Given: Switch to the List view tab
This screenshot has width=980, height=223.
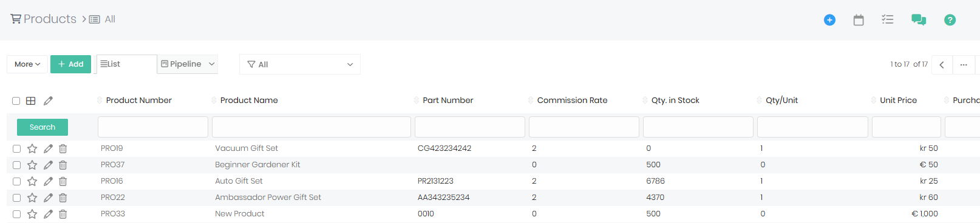Looking at the screenshot, I should tap(126, 64).
